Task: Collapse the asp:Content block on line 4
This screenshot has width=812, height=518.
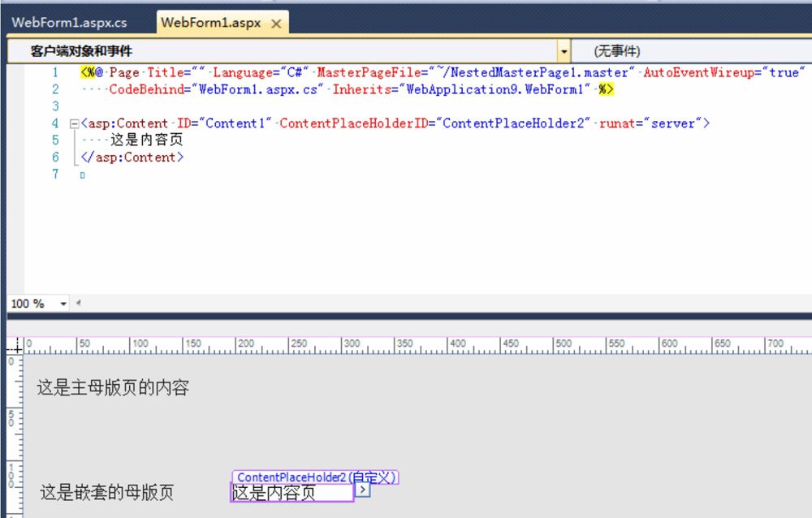Action: pos(74,123)
